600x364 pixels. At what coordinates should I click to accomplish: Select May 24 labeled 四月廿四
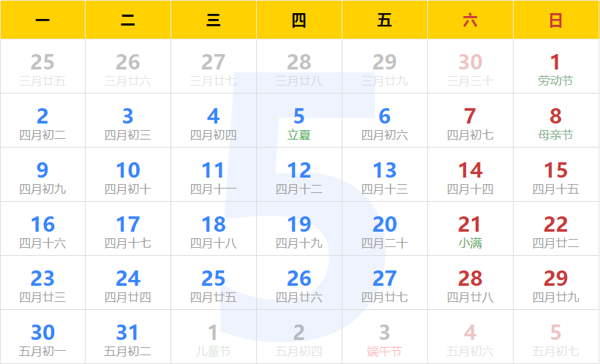[128, 283]
